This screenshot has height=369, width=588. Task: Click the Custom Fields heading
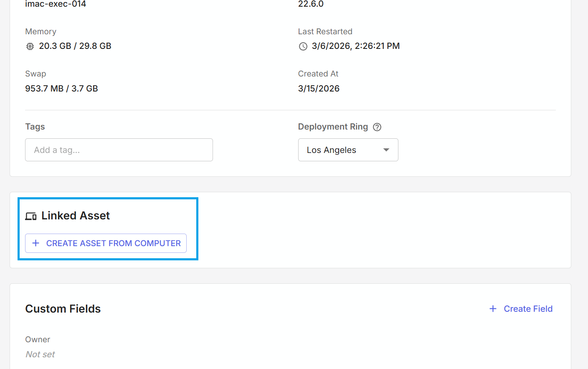(63, 309)
